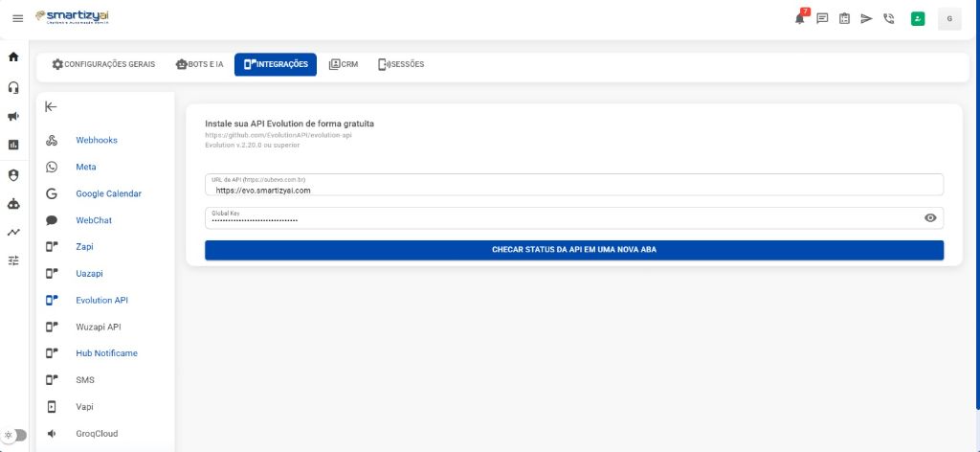Screen dimensions: 980x452
Task: Open the shield user icon in sidebar
Action: pos(13,175)
